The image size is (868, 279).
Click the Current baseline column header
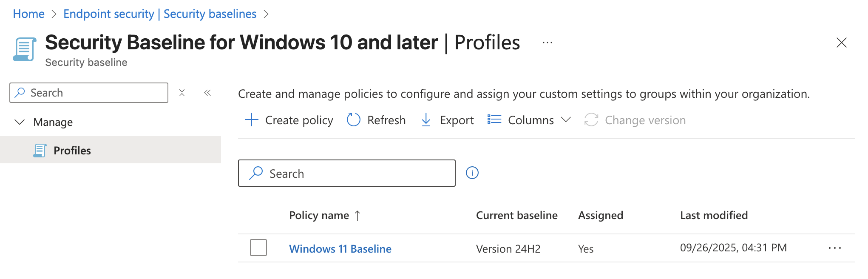516,215
